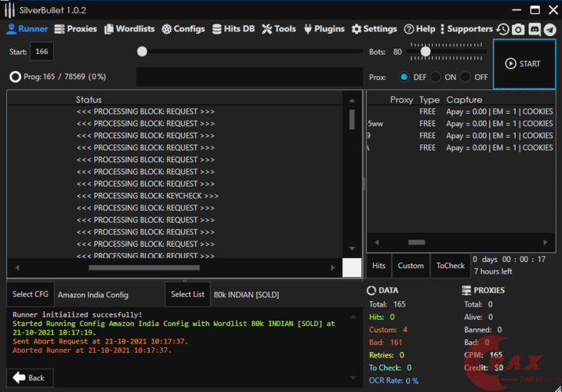Open the history clock icon
This screenshot has width=562, height=392.
(502, 29)
